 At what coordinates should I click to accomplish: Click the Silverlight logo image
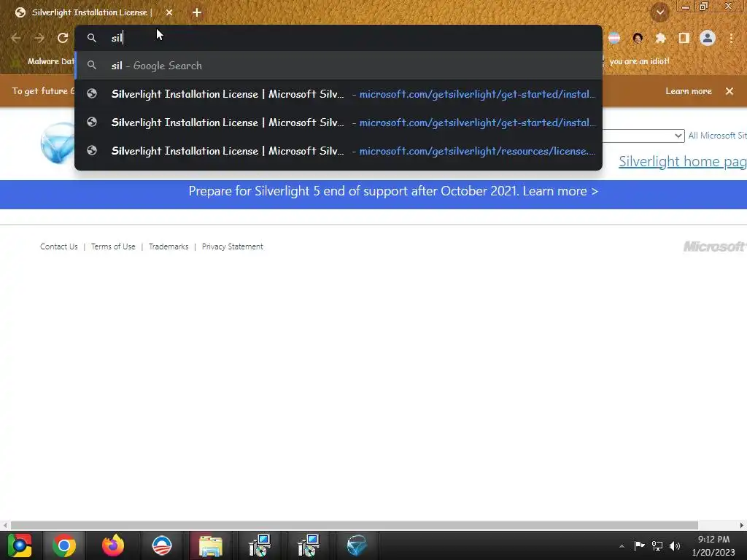point(58,143)
